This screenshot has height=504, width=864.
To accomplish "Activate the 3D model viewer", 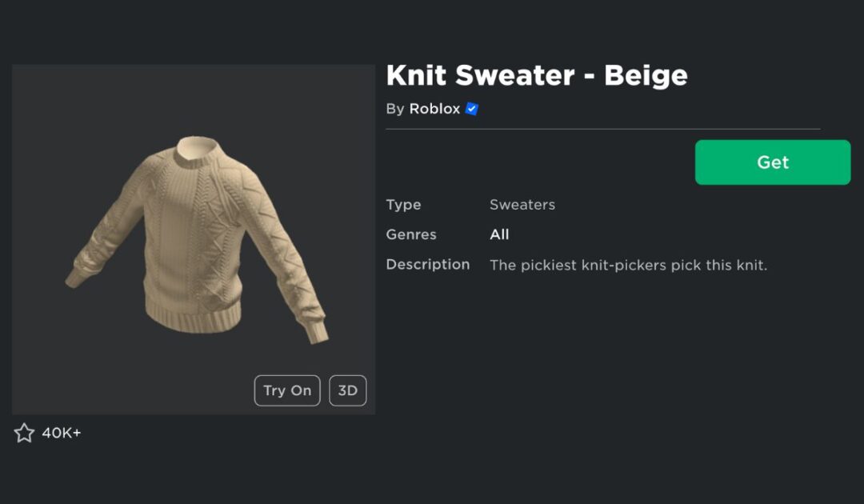I will pyautogui.click(x=347, y=390).
